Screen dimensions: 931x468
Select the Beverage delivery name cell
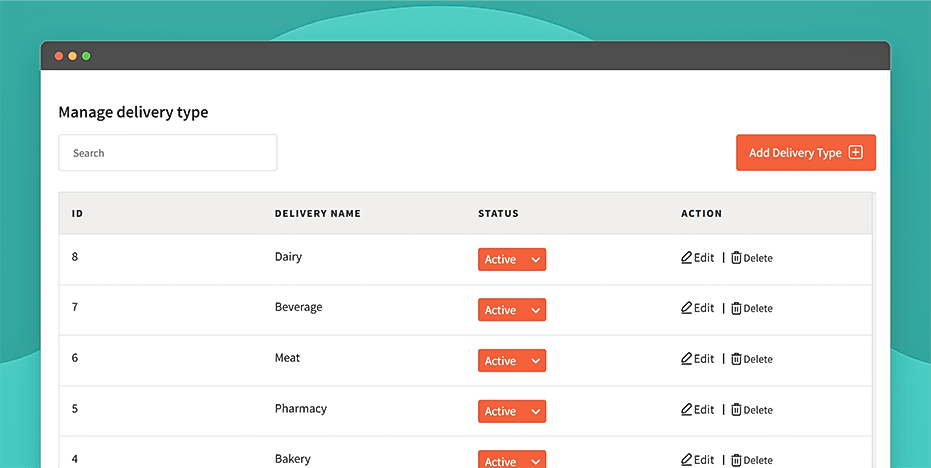(x=299, y=307)
